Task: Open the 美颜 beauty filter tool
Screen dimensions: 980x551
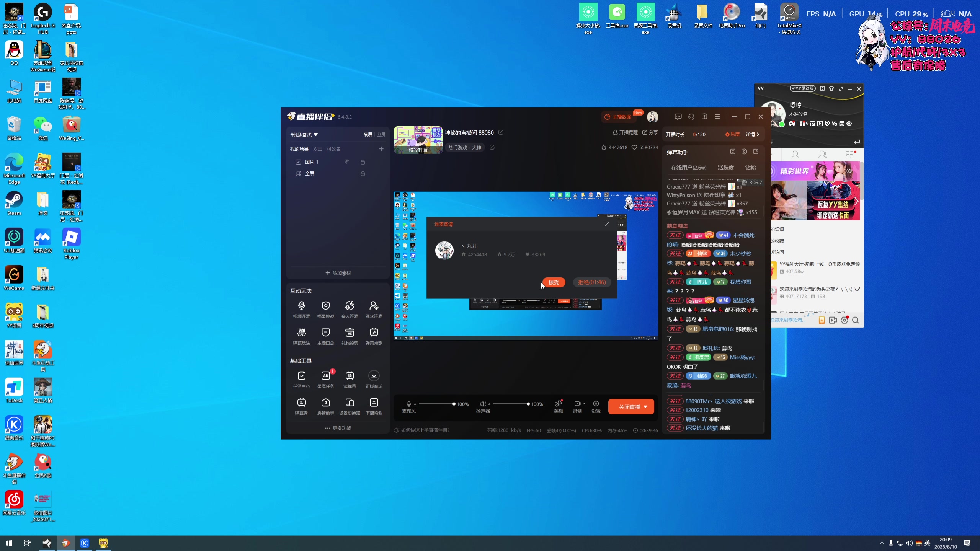Action: click(559, 406)
